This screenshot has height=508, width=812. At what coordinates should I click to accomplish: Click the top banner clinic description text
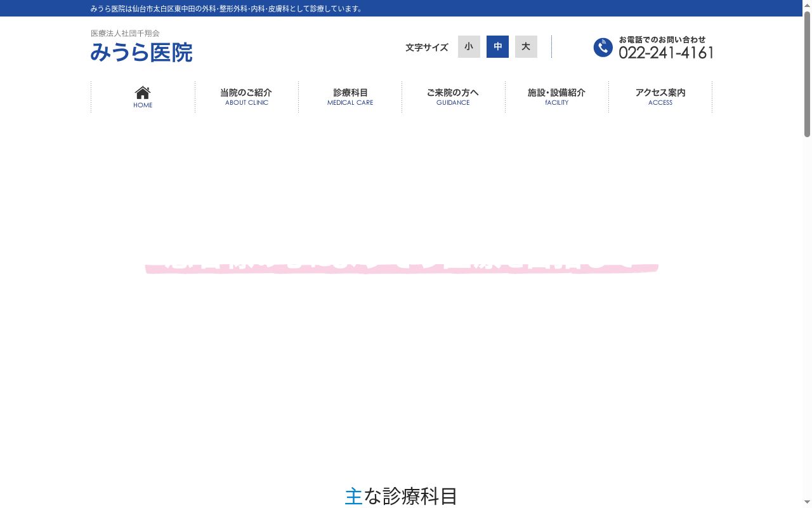coord(226,9)
